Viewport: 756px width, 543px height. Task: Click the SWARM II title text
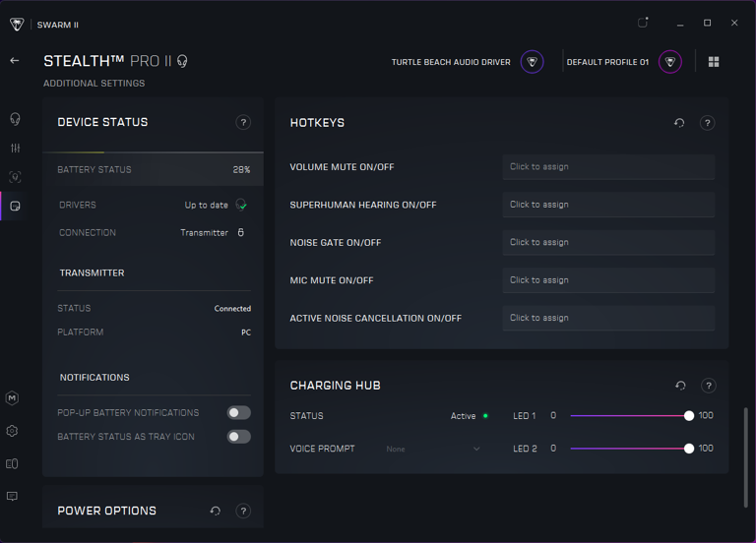tap(58, 25)
